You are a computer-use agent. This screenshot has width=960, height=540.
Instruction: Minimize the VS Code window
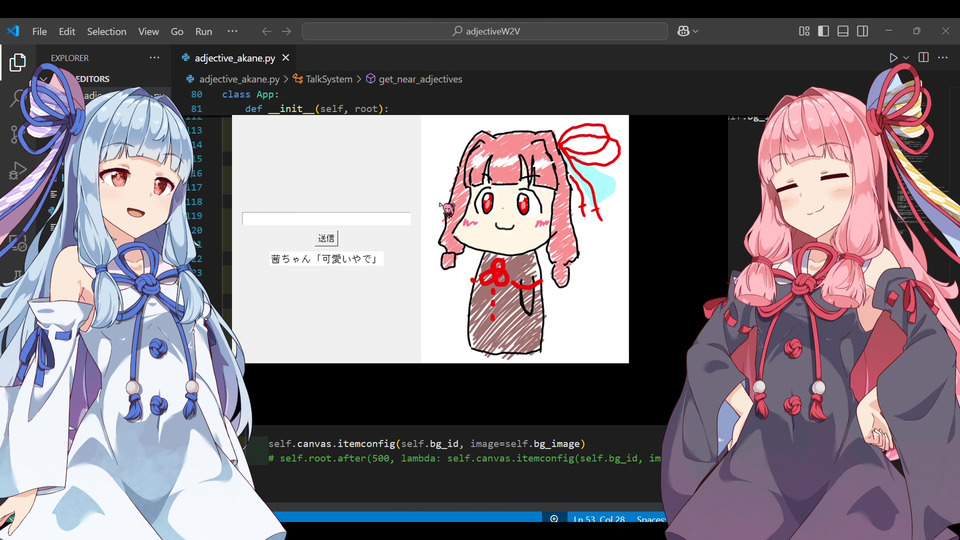(x=888, y=31)
